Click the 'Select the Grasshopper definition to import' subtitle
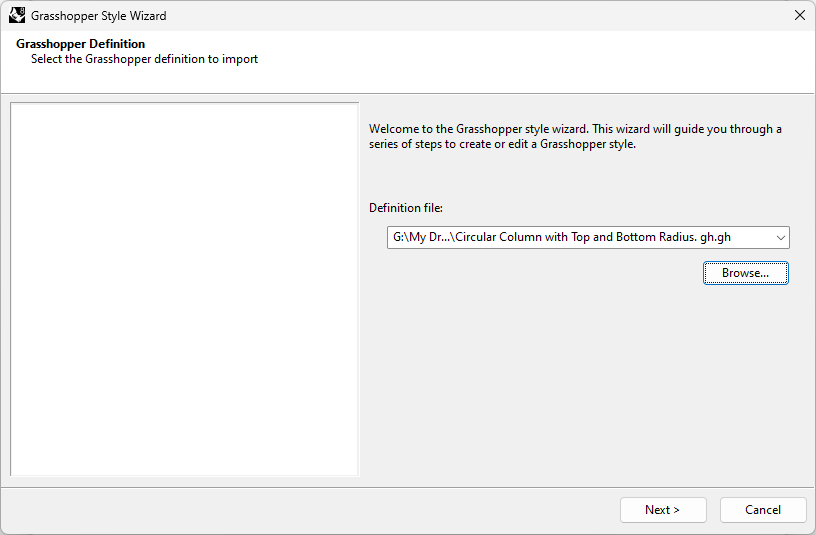 [144, 59]
